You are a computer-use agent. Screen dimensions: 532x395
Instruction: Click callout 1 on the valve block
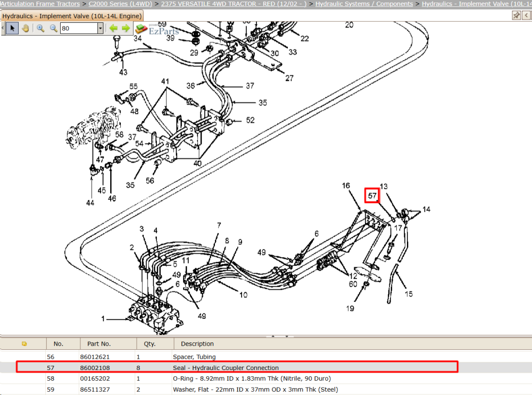click(x=103, y=319)
